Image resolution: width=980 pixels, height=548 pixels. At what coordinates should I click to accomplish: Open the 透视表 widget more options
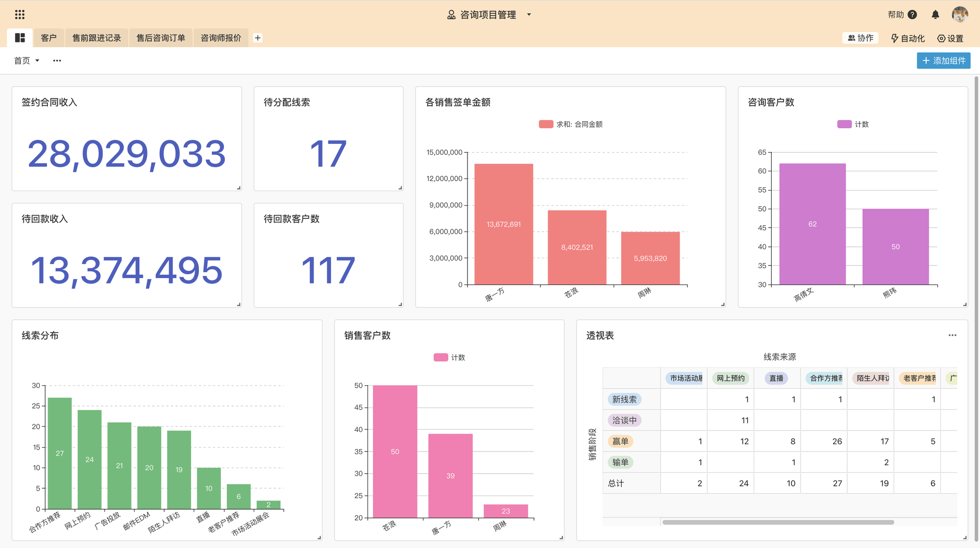(x=952, y=335)
